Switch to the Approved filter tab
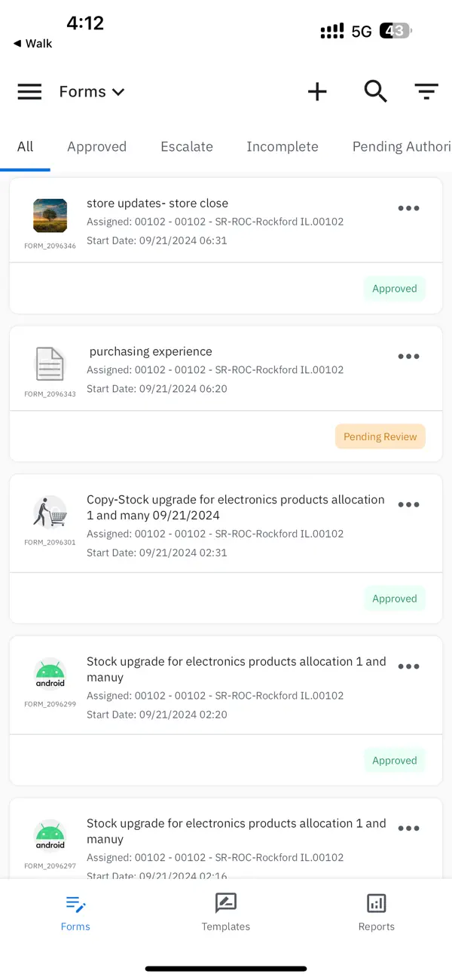 click(96, 146)
